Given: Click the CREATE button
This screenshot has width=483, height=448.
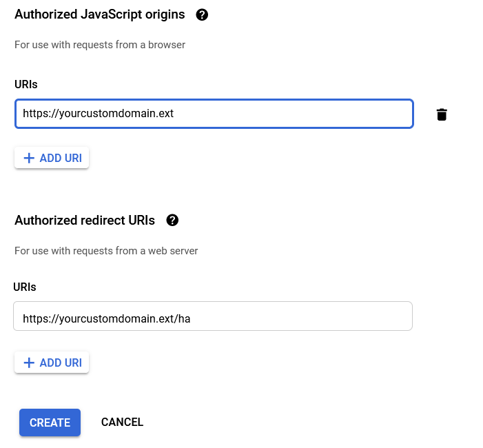Looking at the screenshot, I should point(50,422).
